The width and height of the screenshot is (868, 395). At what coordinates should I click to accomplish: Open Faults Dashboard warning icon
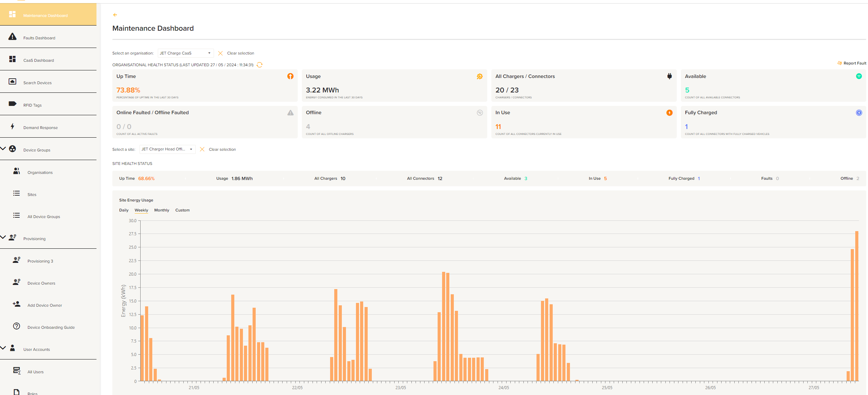[x=12, y=37]
